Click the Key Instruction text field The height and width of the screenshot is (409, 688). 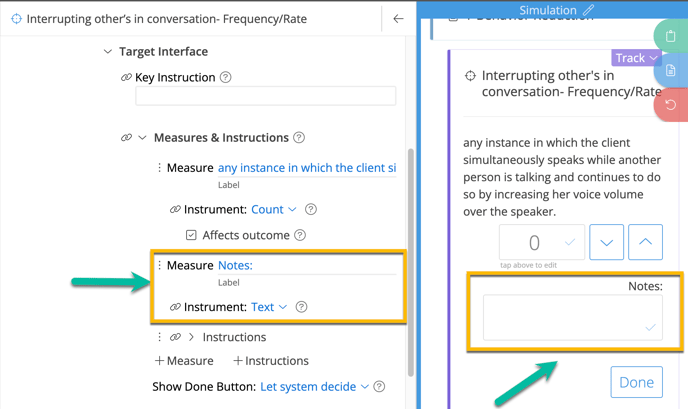point(265,96)
